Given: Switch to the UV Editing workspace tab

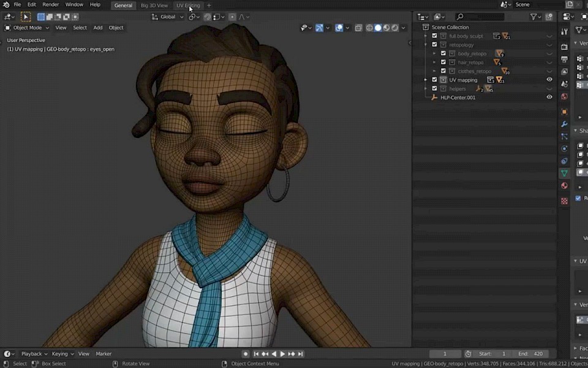Looking at the screenshot, I should 188,6.
